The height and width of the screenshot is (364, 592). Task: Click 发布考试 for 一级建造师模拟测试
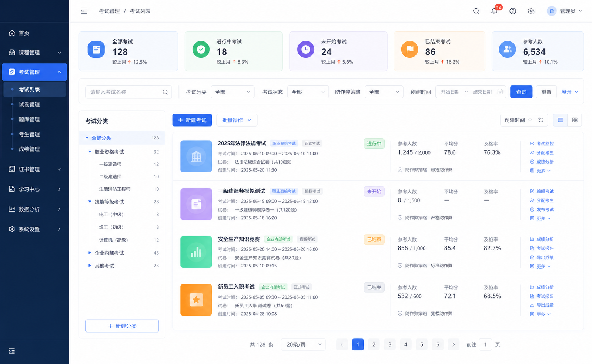542,209
